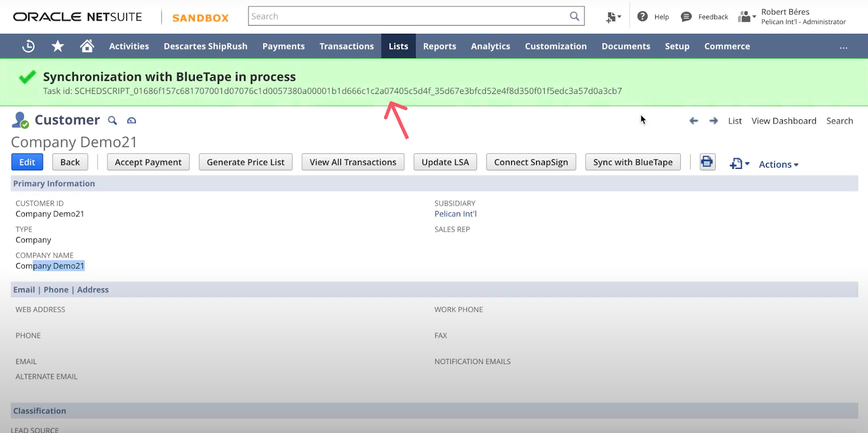Expand the Actions dropdown menu
The width and height of the screenshot is (868, 433).
(x=778, y=164)
